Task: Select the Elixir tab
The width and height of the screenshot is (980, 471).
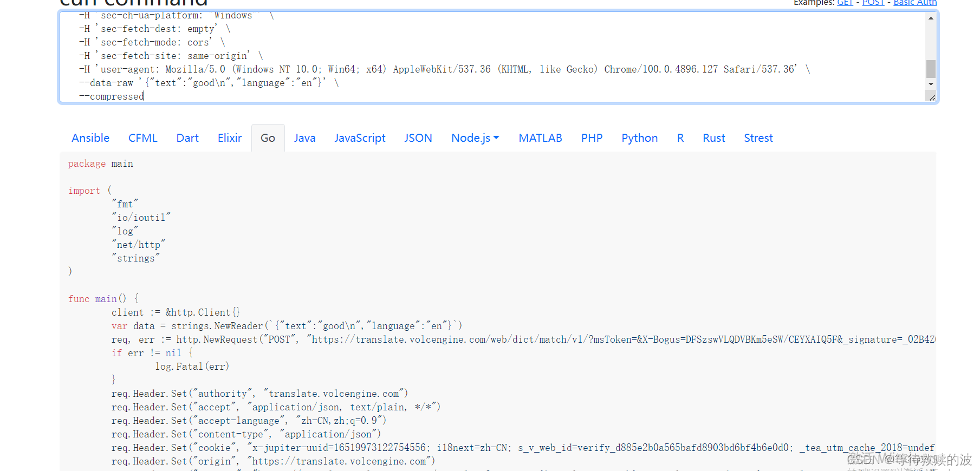Action: point(230,138)
